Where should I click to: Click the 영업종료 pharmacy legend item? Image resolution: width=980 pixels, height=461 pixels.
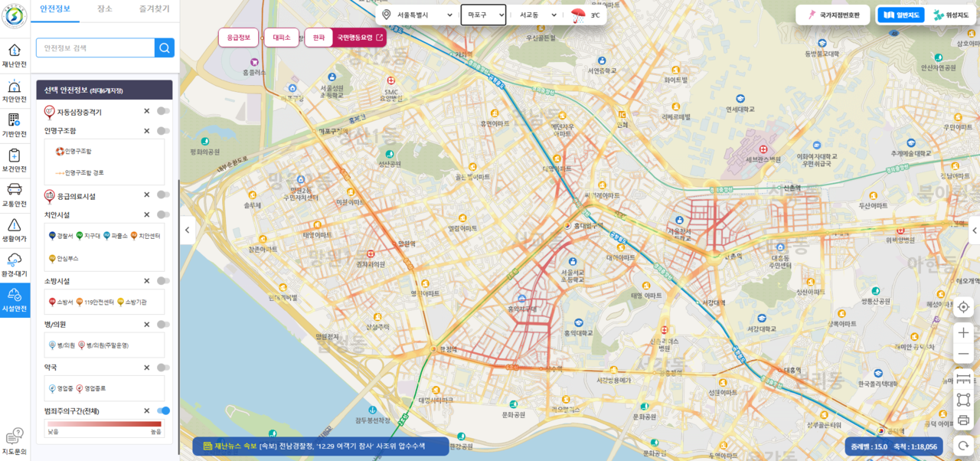click(91, 388)
